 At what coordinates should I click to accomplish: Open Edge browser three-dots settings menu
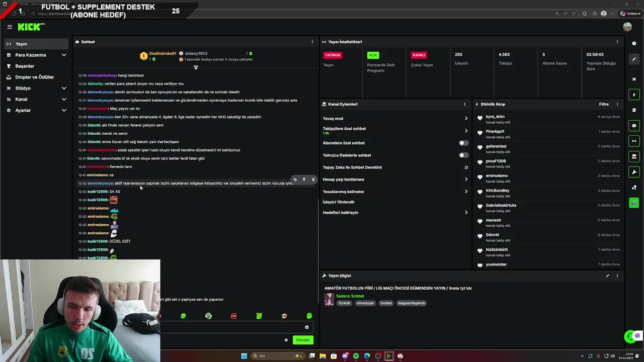(x=613, y=14)
